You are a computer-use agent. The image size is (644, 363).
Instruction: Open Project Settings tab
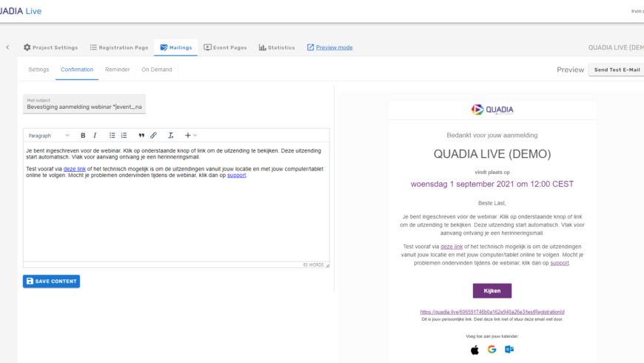point(50,47)
